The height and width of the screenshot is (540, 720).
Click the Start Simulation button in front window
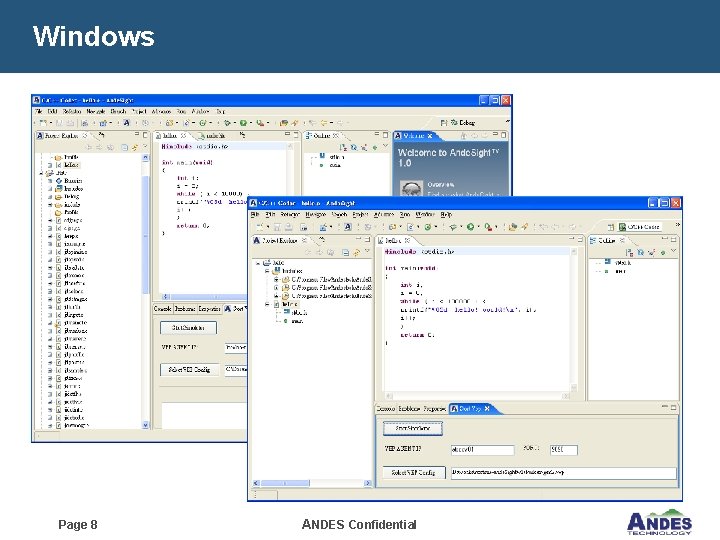click(x=413, y=428)
